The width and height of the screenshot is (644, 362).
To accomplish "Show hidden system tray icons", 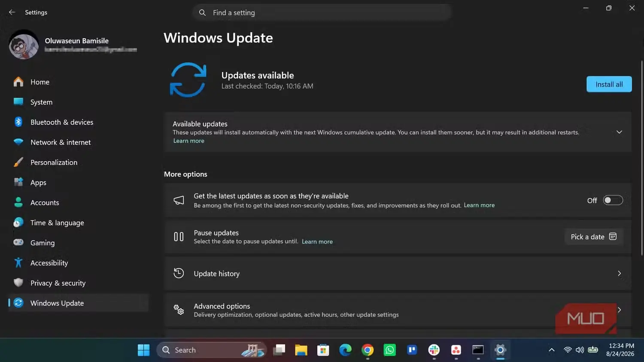I will coord(552,350).
